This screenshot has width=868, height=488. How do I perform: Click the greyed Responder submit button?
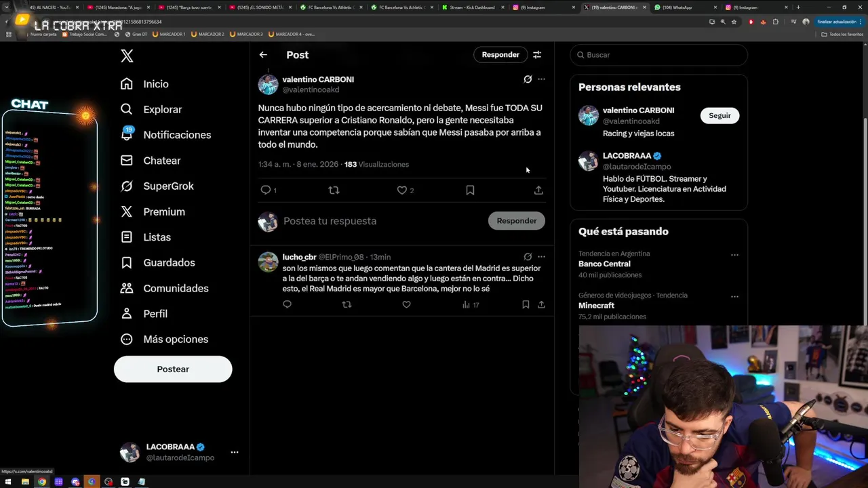[x=517, y=221]
